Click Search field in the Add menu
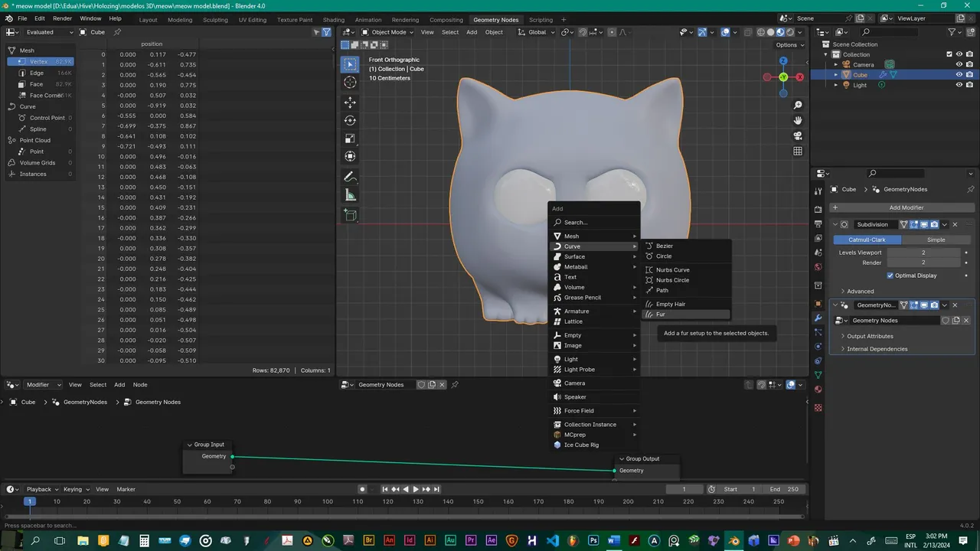980x551 pixels. 595,222
